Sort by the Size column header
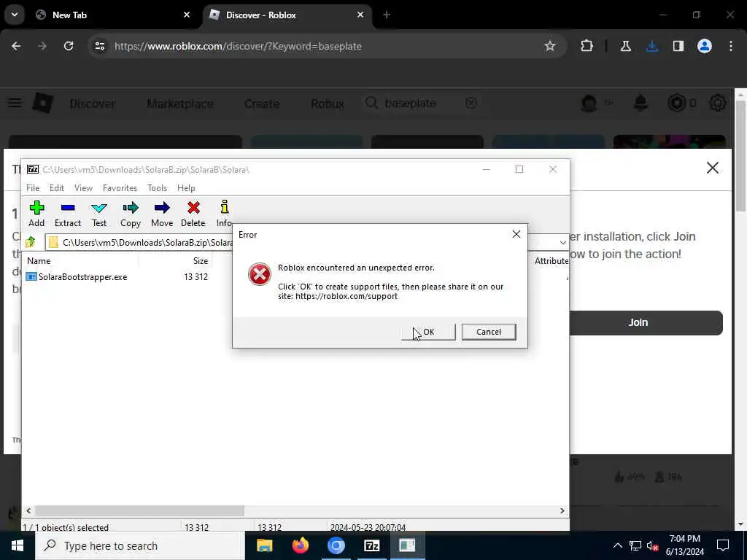 pos(201,261)
